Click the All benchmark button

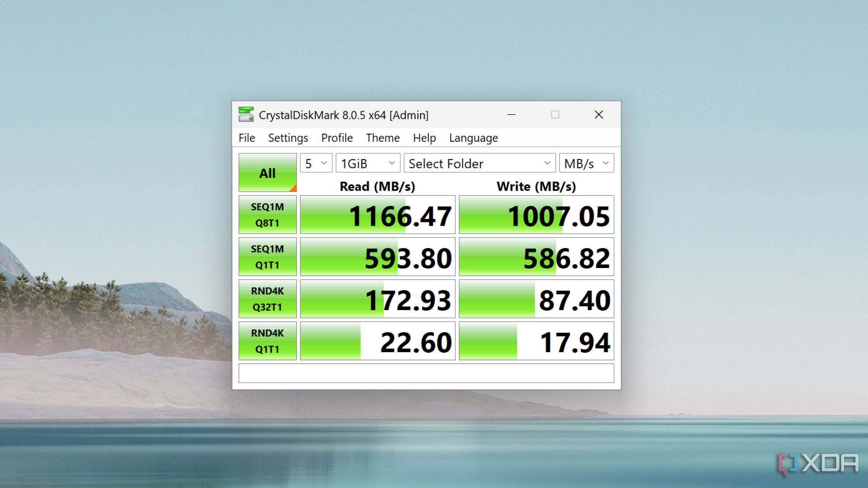tap(268, 174)
